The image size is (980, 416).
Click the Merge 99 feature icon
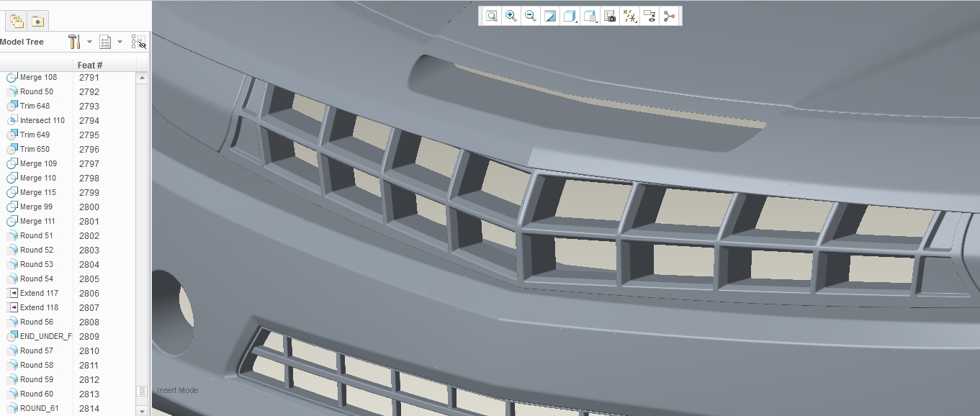[12, 207]
